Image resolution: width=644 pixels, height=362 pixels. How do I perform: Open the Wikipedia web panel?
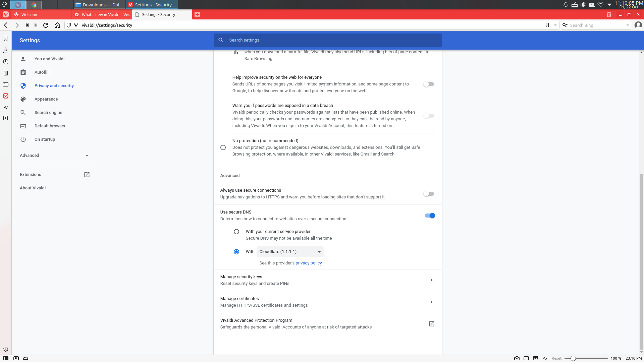point(6,107)
